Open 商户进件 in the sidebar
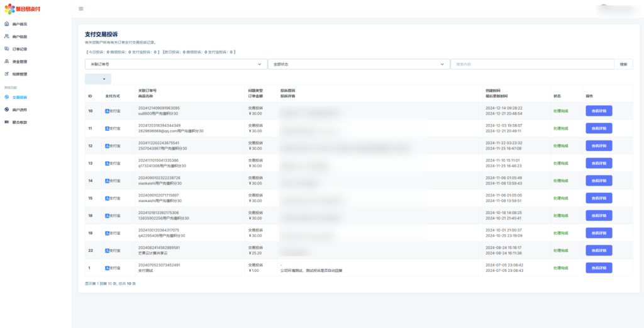 (19, 110)
